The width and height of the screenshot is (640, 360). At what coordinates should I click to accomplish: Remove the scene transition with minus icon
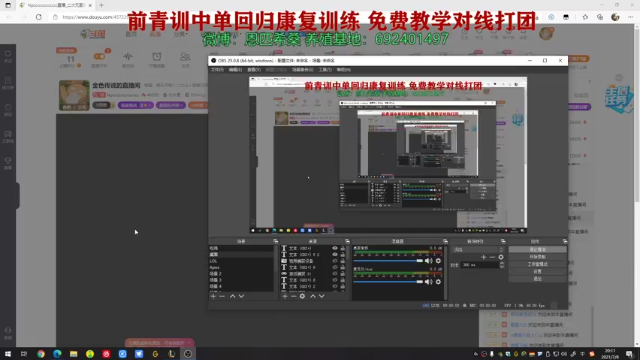492,257
